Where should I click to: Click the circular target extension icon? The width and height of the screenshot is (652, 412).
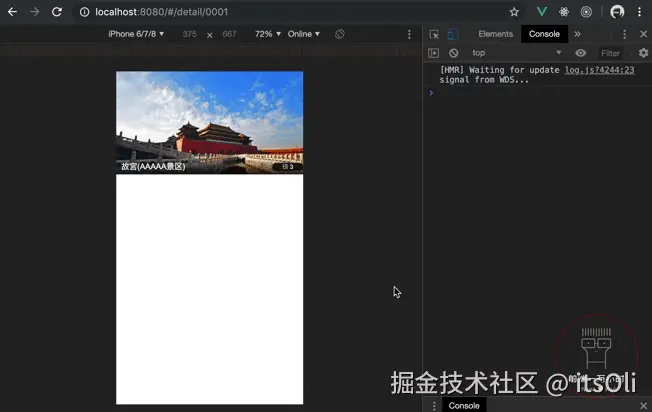[586, 12]
